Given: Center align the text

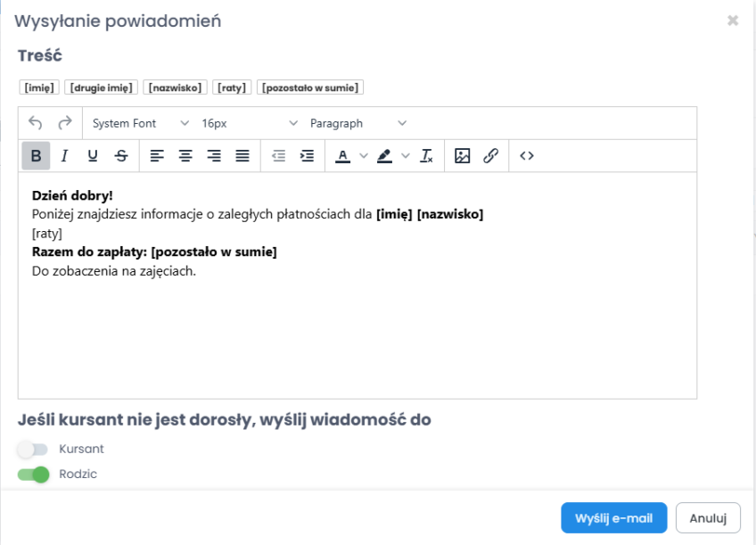Looking at the screenshot, I should click(185, 156).
